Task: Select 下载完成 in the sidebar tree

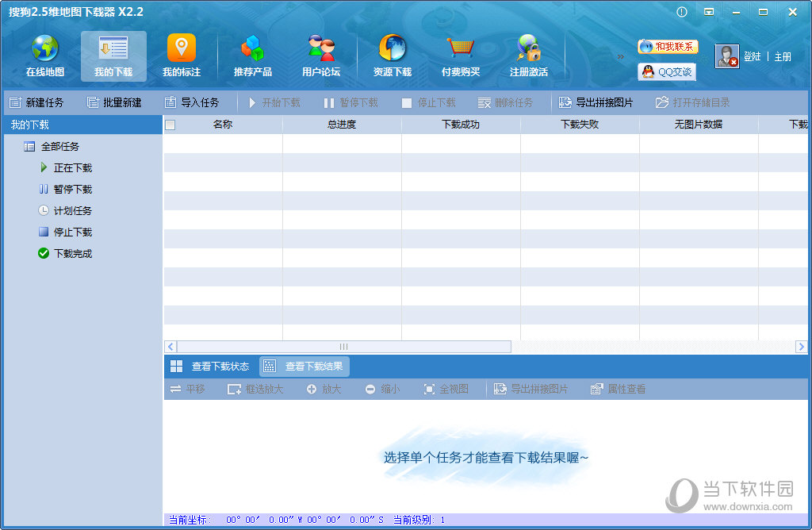Action: (66, 253)
